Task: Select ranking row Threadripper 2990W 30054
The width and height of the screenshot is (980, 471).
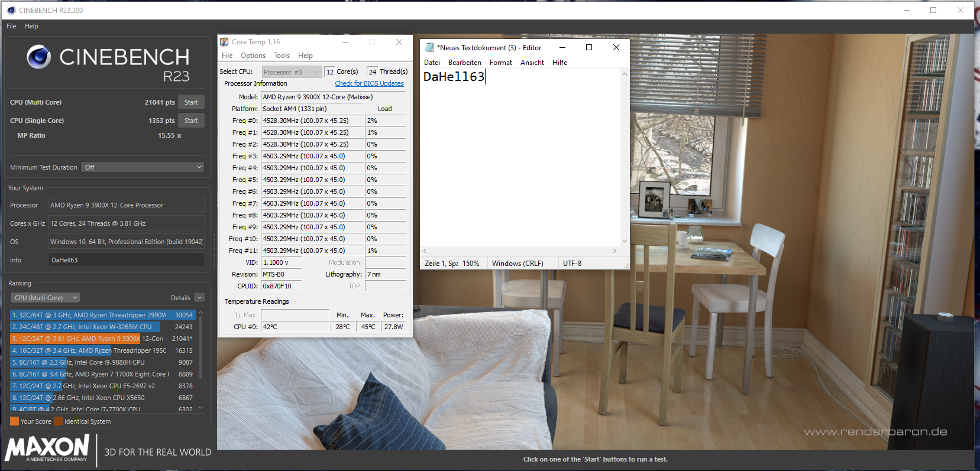Action: point(102,315)
